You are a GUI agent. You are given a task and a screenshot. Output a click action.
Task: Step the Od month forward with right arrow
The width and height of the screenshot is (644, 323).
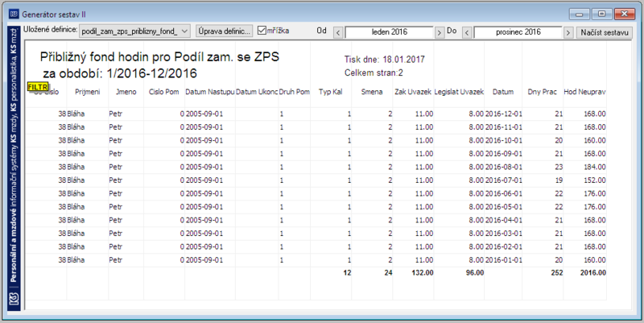[440, 32]
